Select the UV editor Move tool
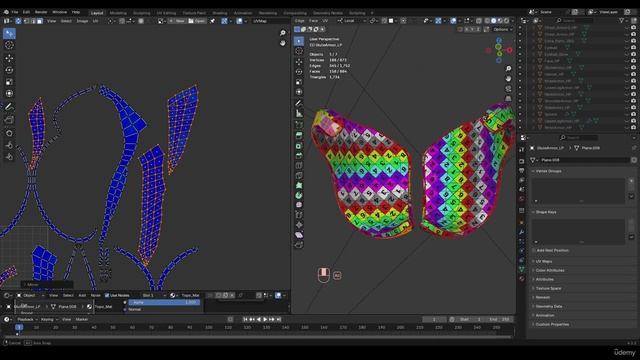This screenshot has height=360, width=640. coord(9,58)
